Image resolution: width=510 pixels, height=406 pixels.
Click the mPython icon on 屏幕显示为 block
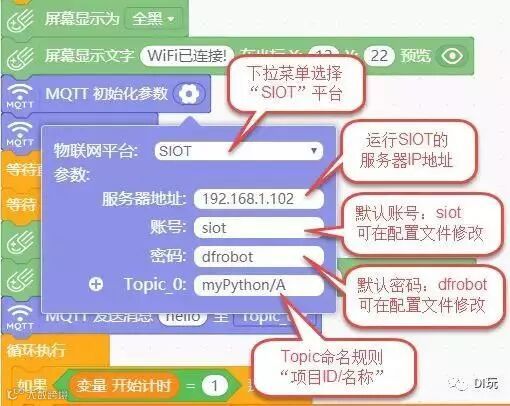(x=20, y=21)
